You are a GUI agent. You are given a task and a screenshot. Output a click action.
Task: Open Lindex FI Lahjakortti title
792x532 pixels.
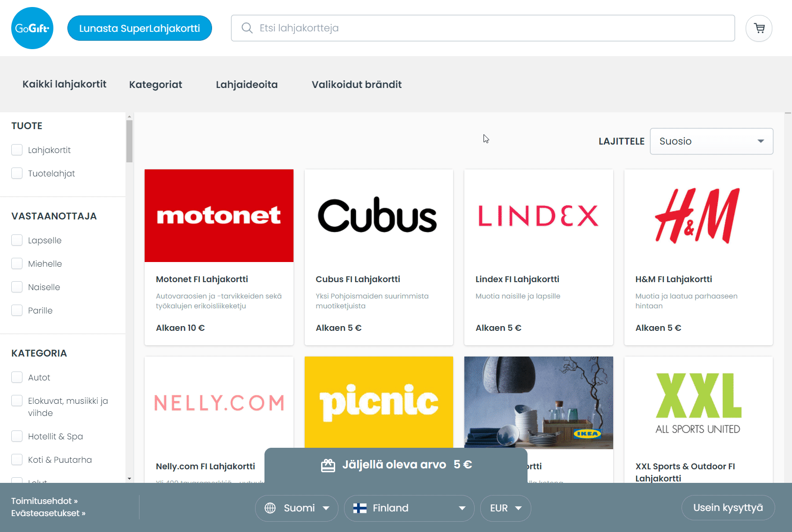517,279
